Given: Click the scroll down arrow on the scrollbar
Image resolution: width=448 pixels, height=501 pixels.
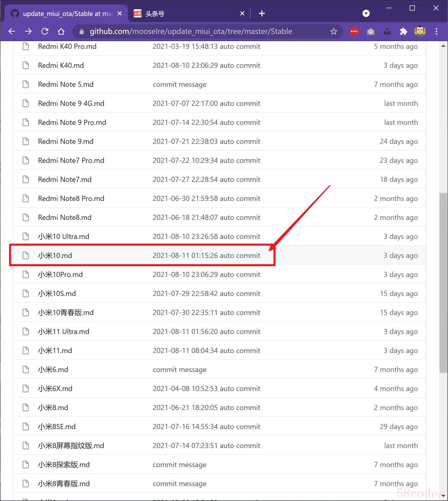Looking at the screenshot, I should tap(443, 496).
